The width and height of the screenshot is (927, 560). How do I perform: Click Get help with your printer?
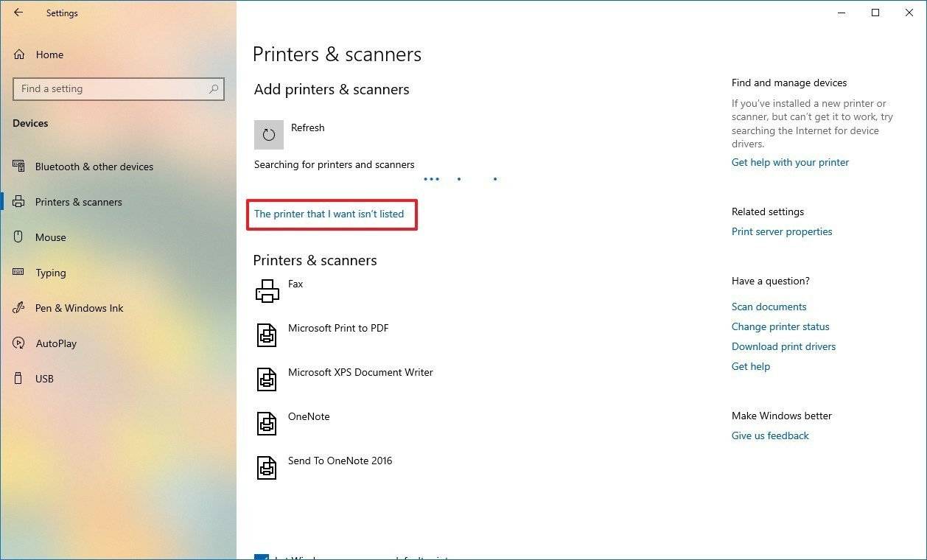pyautogui.click(x=790, y=162)
